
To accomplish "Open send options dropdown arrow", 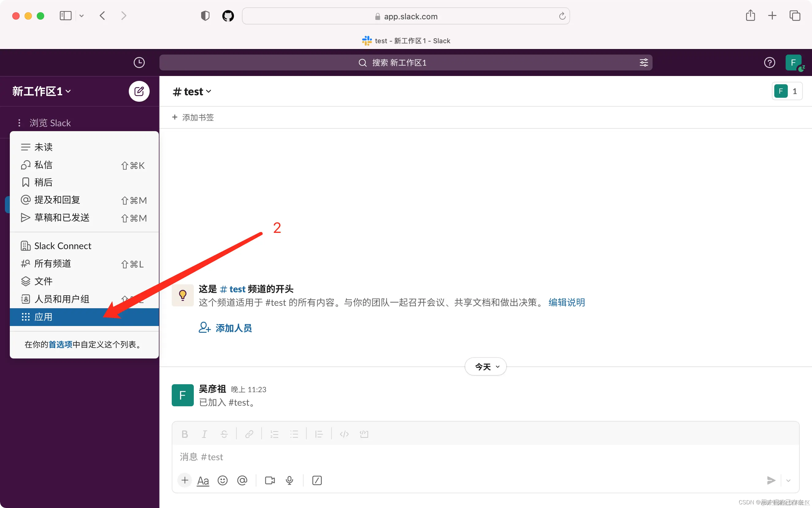I will 788,480.
